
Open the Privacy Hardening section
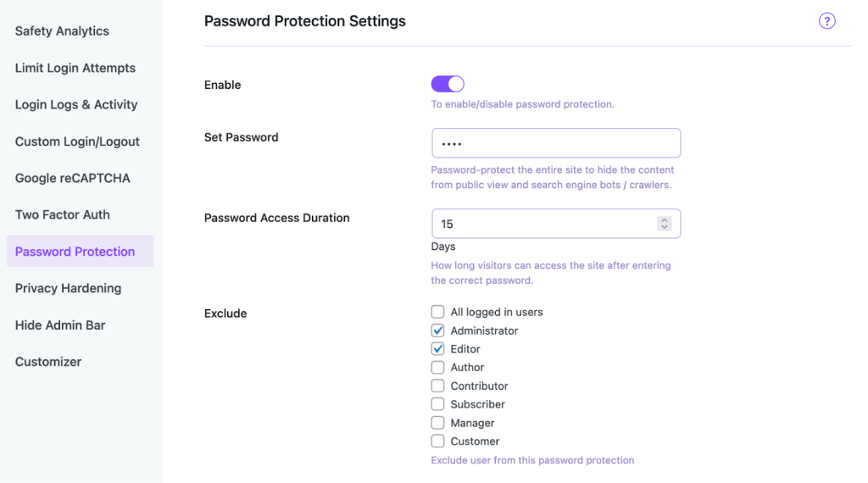tap(68, 288)
